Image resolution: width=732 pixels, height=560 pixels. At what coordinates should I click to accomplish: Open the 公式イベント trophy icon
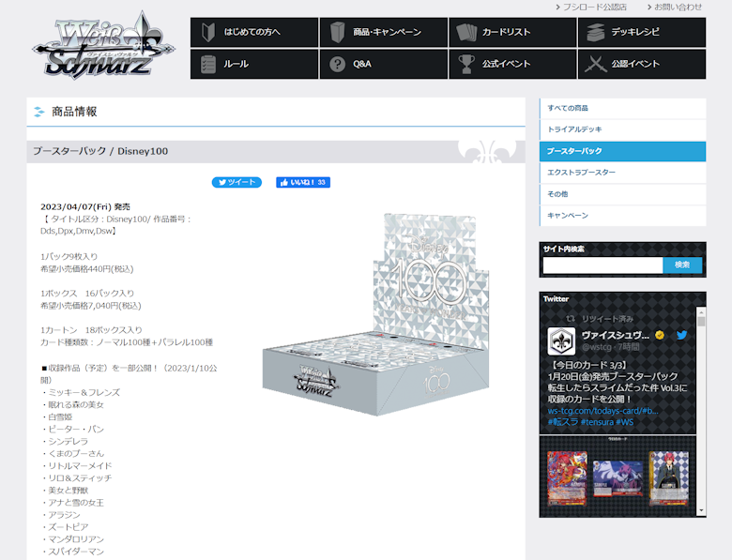coord(466,65)
